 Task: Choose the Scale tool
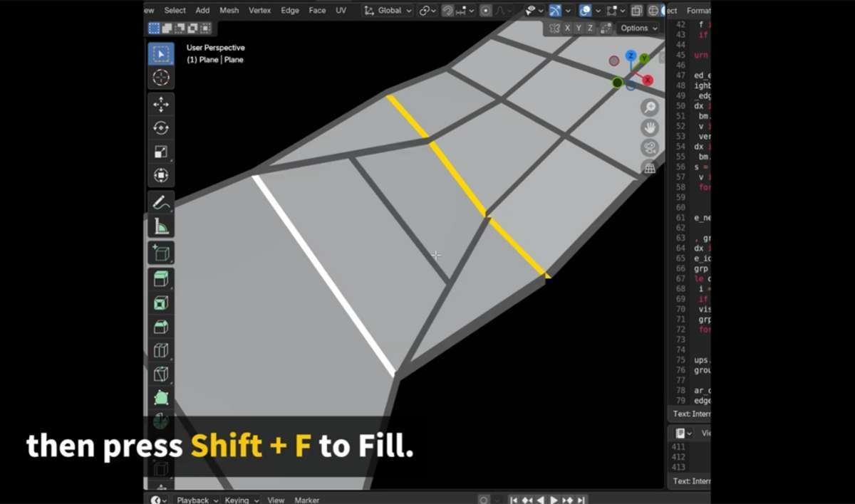point(161,152)
